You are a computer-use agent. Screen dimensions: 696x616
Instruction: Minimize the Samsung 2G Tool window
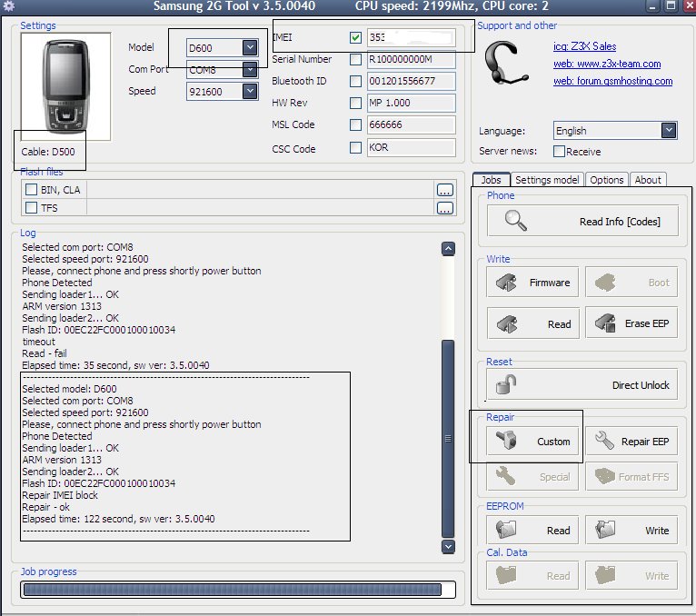point(652,6)
